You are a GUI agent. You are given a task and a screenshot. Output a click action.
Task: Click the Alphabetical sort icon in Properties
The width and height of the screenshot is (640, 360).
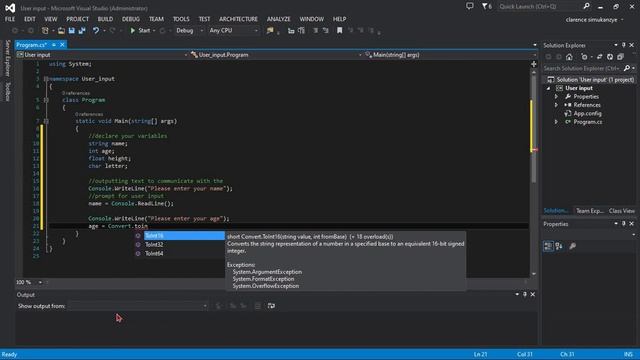click(x=559, y=246)
